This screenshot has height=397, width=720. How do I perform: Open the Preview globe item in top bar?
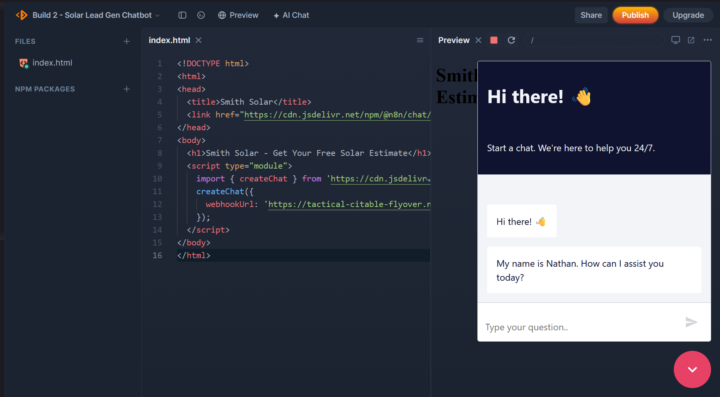[x=238, y=15]
